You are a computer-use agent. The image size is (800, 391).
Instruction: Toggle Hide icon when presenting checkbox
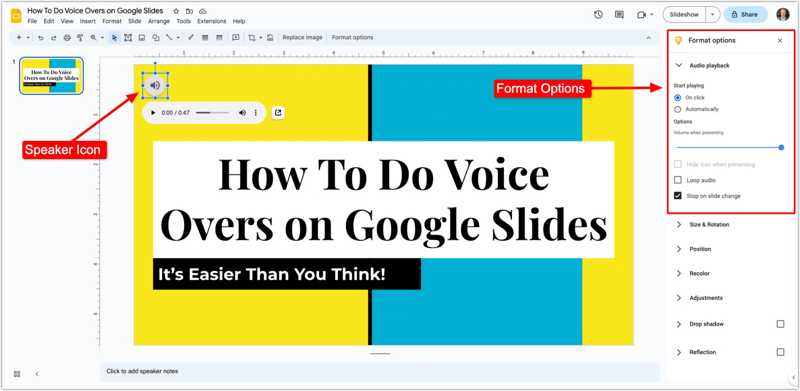(678, 164)
